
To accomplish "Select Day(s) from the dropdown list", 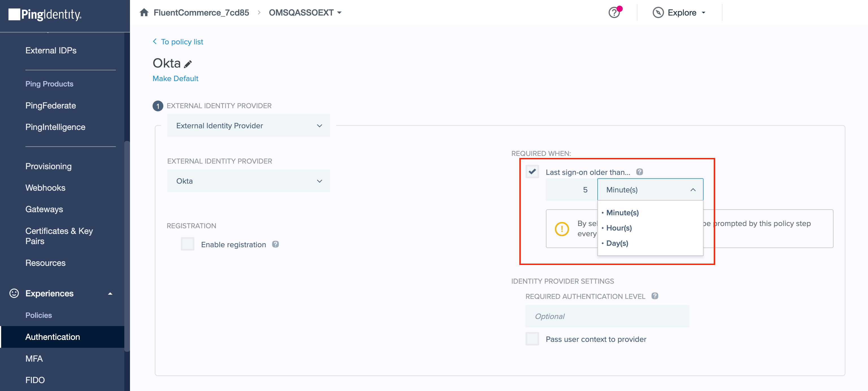I will click(x=617, y=243).
